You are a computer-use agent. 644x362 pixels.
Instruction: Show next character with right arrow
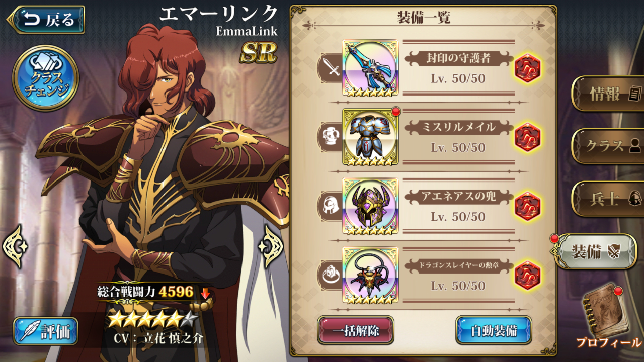click(271, 246)
